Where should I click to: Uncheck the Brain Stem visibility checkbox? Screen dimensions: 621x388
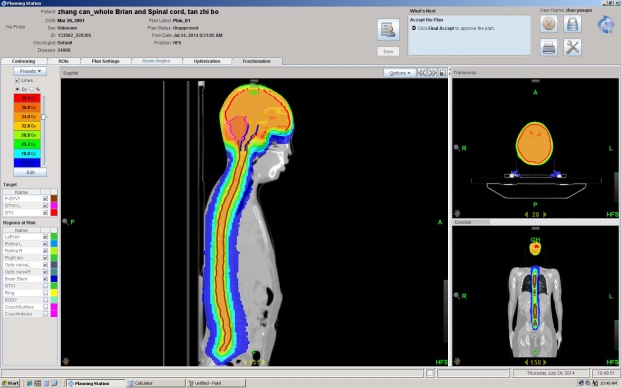46,279
